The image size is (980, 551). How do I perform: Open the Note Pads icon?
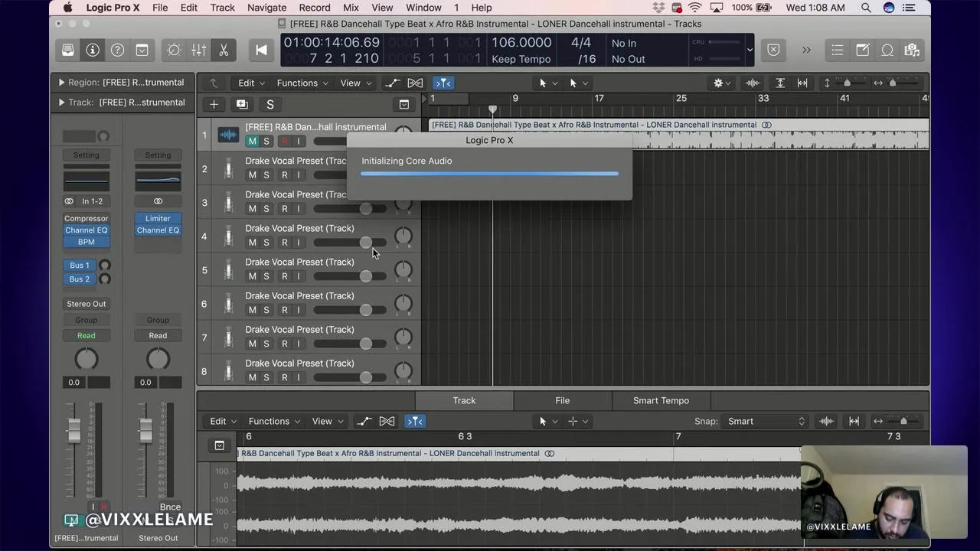[x=863, y=51]
